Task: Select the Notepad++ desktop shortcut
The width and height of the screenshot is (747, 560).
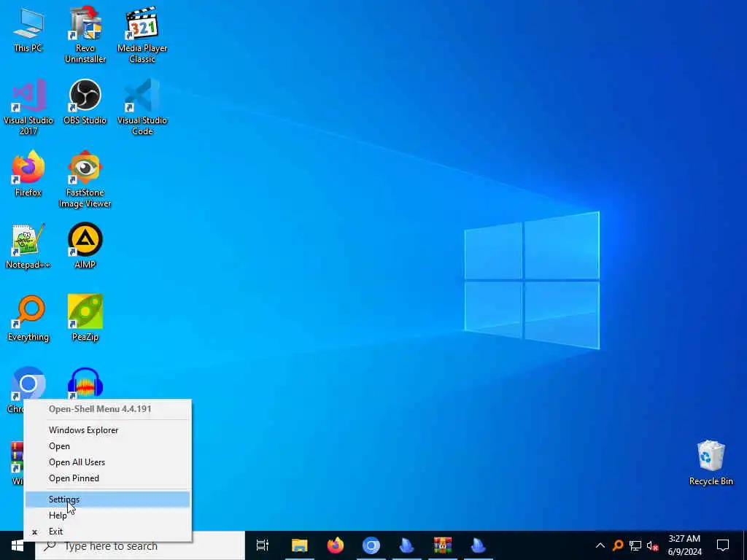Action: (x=28, y=246)
